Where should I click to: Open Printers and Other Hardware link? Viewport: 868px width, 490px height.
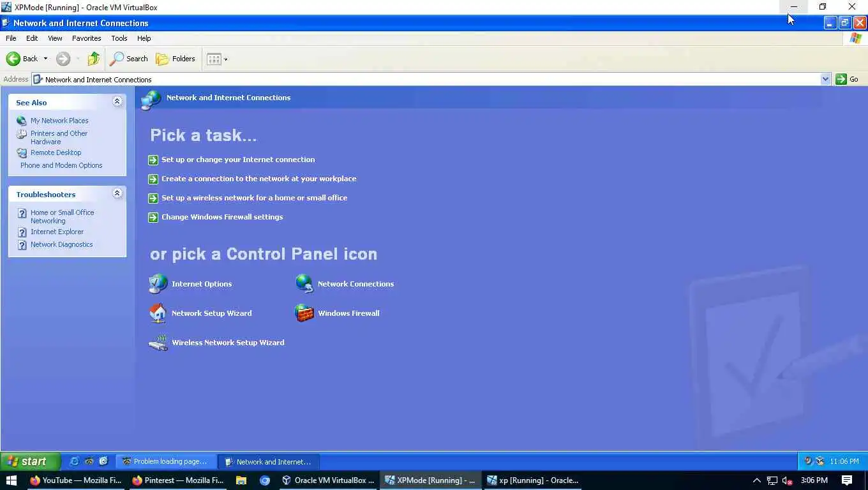tap(59, 137)
